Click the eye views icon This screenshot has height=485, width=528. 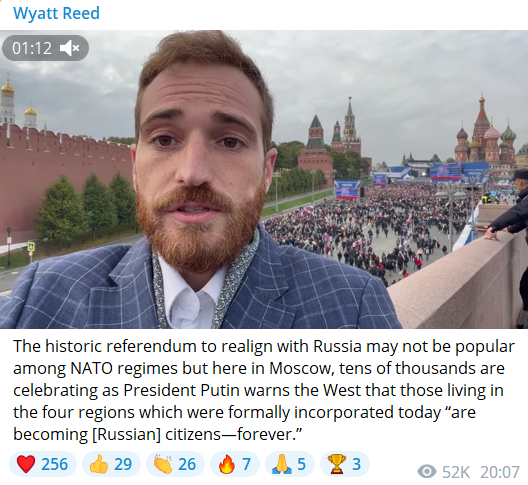(x=427, y=472)
